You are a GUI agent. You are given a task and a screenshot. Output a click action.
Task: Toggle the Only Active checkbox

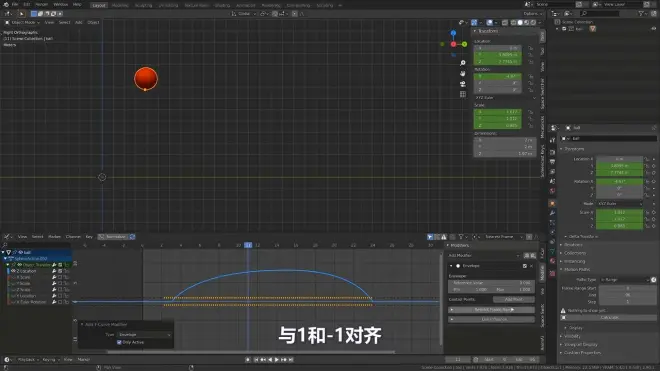(119, 342)
